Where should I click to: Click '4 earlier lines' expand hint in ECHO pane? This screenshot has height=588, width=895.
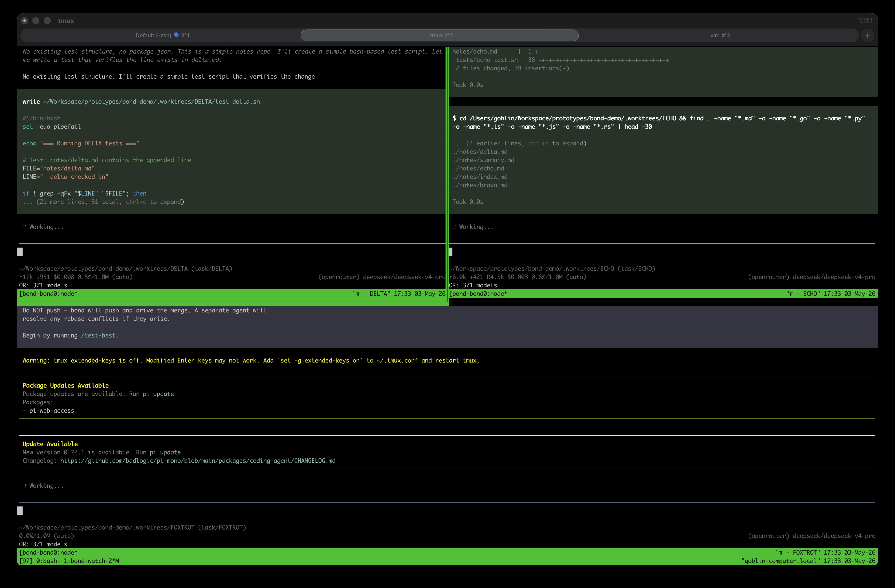pyautogui.click(x=519, y=143)
